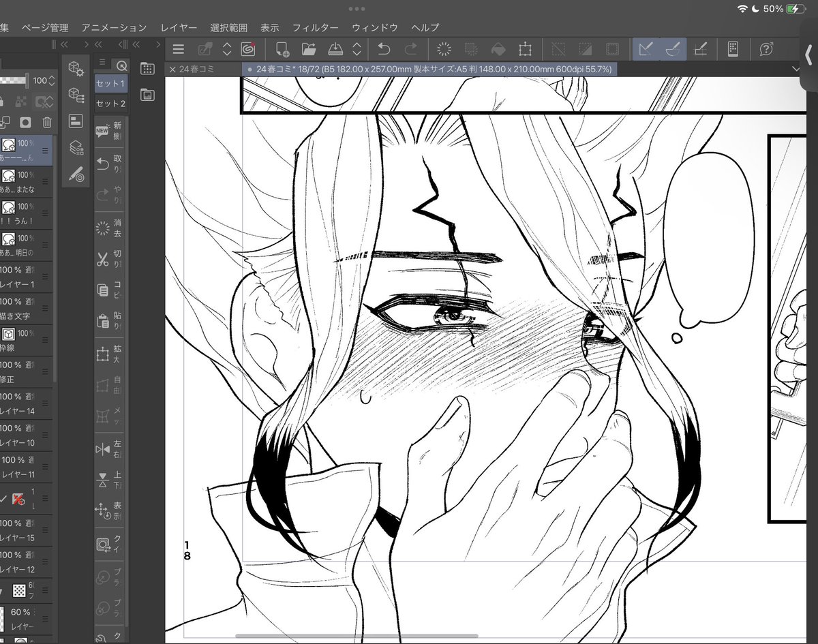This screenshot has width=818, height=644.
Task: Click the trash icon to delete layer
Action: pyautogui.click(x=46, y=123)
